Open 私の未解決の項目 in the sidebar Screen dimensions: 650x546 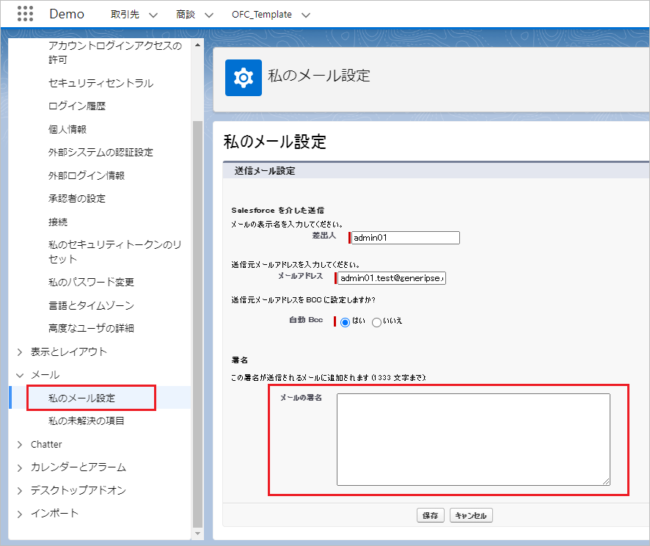[x=86, y=421]
